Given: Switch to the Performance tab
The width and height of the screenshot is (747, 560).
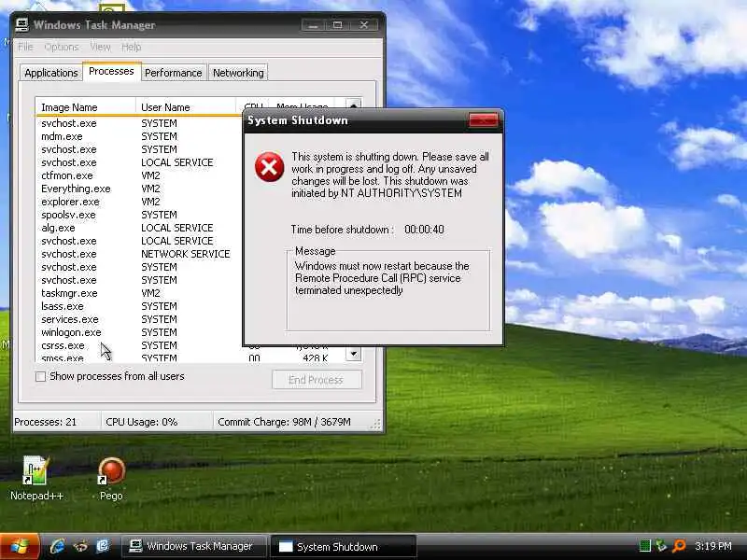Looking at the screenshot, I should pos(174,73).
